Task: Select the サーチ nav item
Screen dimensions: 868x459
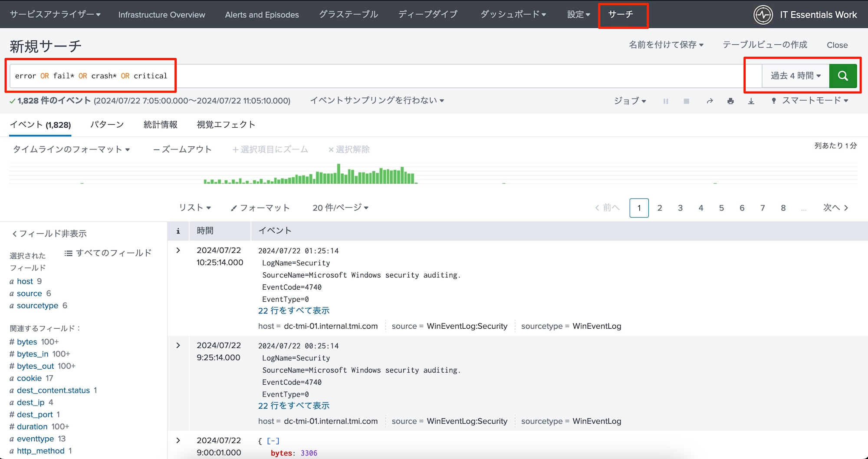Action: (621, 14)
